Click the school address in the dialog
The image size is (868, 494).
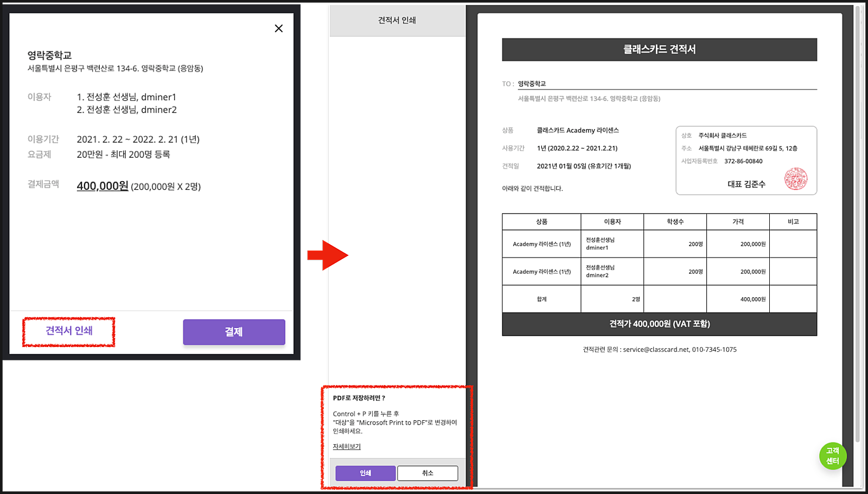coord(116,68)
